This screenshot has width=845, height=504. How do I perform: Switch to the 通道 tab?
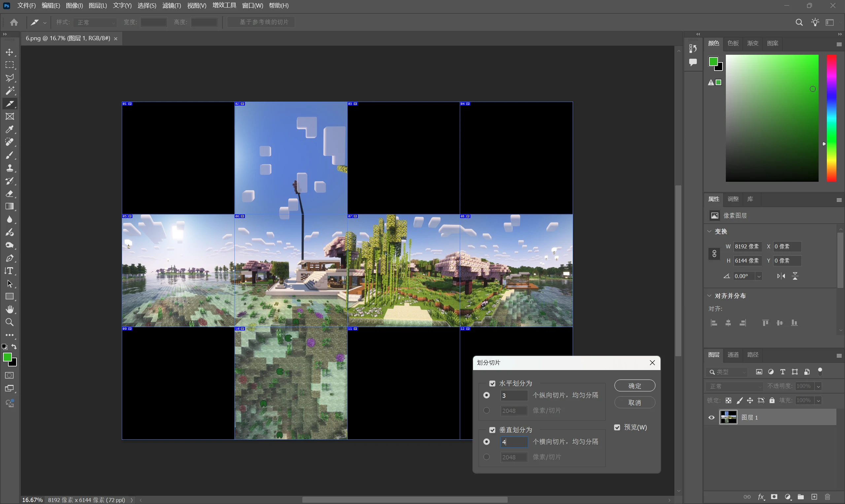733,355
